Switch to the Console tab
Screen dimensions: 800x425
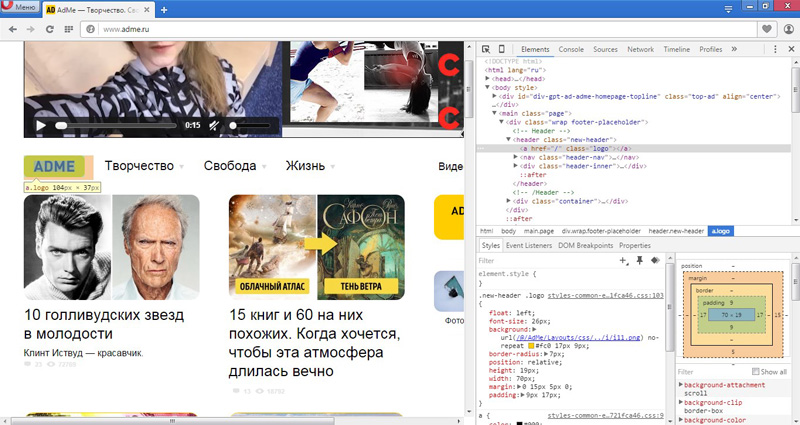tap(571, 49)
